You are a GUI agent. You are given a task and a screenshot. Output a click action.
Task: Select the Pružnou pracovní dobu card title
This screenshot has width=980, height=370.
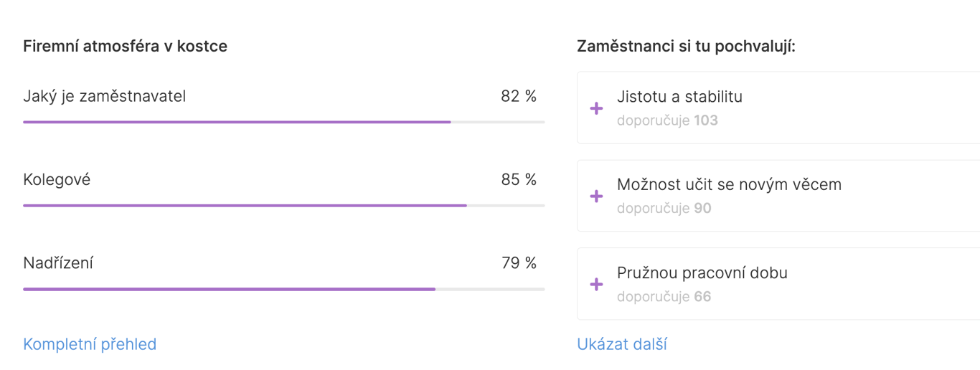702,273
